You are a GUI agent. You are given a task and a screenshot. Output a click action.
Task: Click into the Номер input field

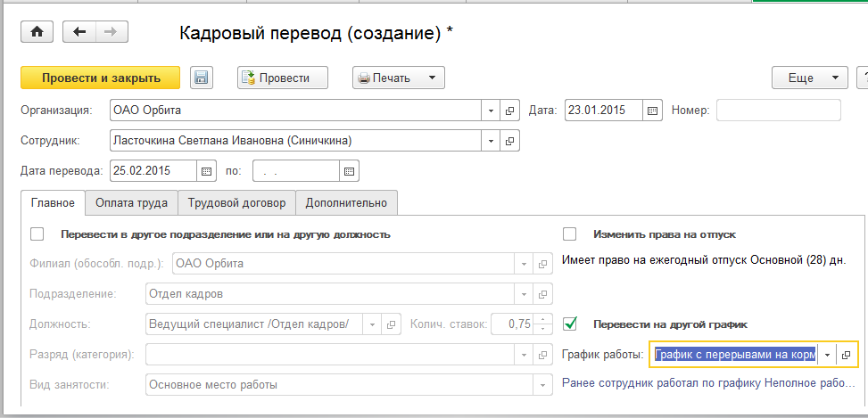[x=778, y=111]
